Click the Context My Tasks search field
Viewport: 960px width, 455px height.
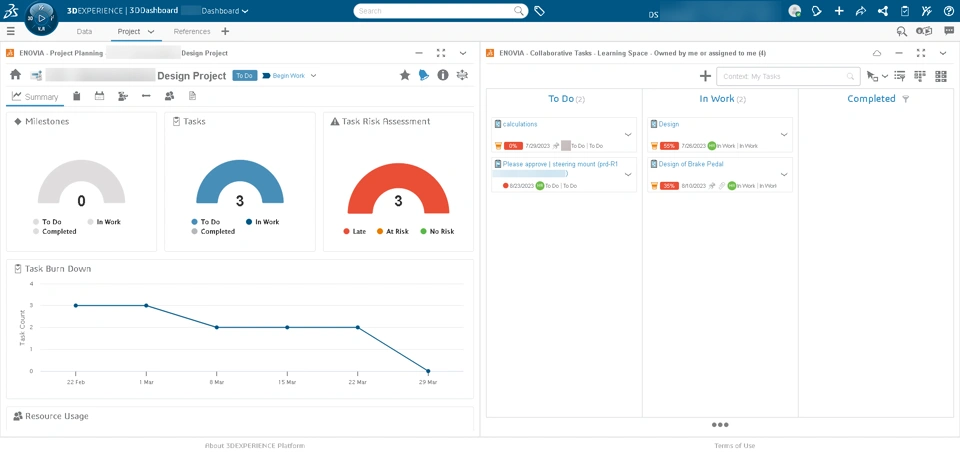point(788,77)
